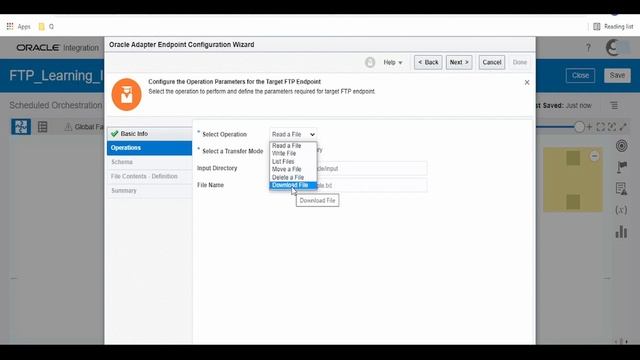Focus the File Name field
The height and width of the screenshot is (360, 640).
click(x=349, y=185)
